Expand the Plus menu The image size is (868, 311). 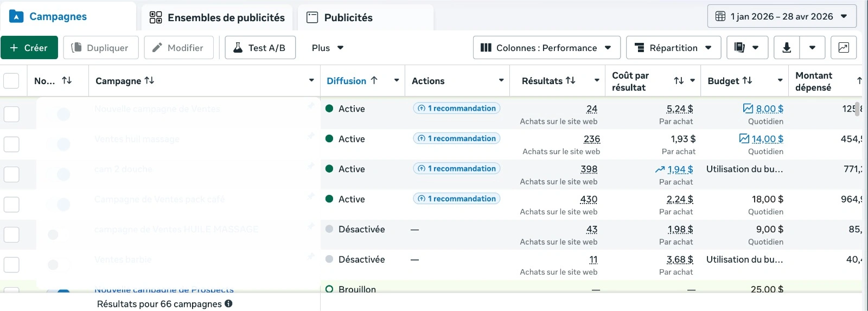coord(328,48)
